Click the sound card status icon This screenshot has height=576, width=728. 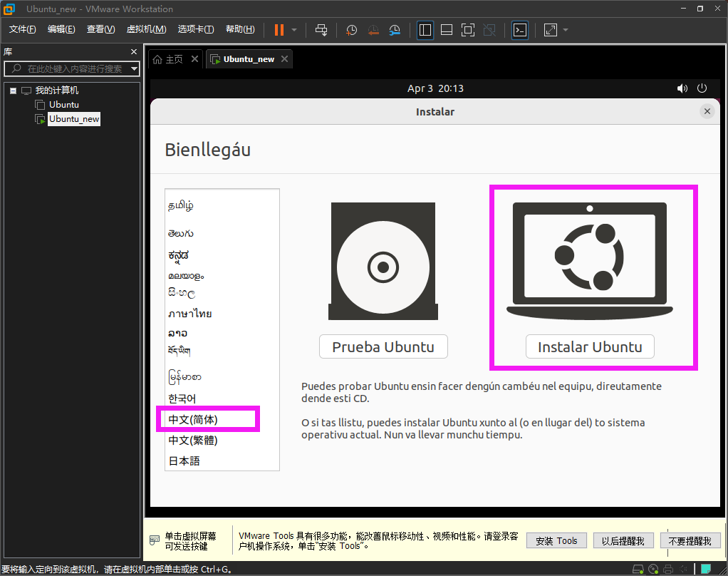coord(684,569)
